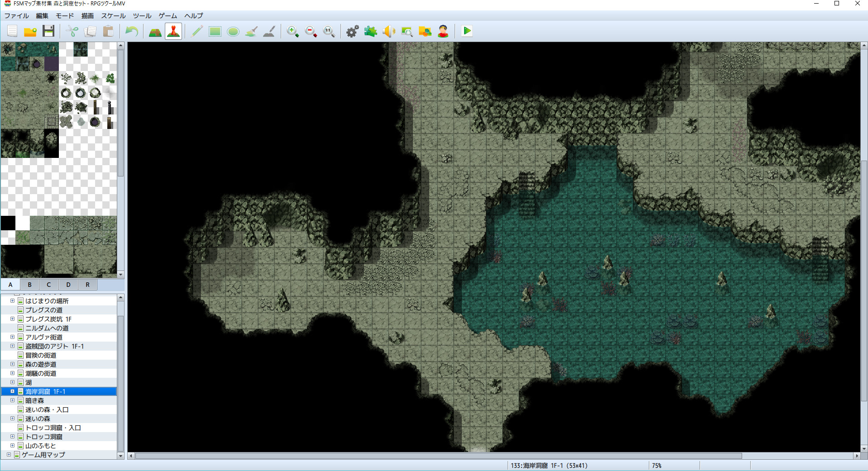Create a new project with the blank page icon
Image resolution: width=868 pixels, height=471 pixels.
[12, 31]
